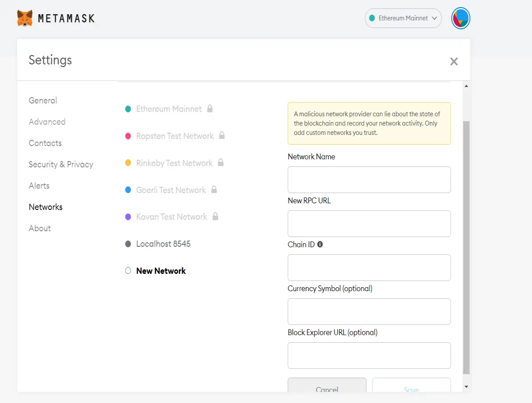Switch to the Alerts section

click(39, 186)
